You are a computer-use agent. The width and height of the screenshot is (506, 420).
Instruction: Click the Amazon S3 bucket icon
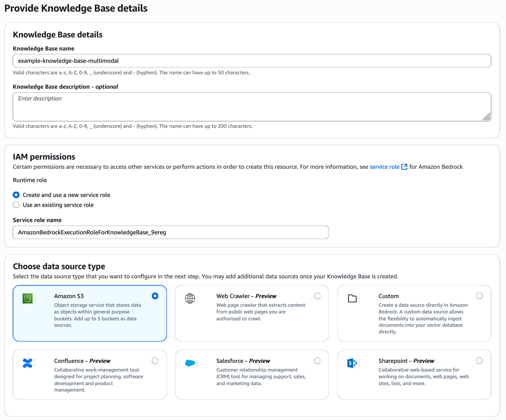(28, 298)
